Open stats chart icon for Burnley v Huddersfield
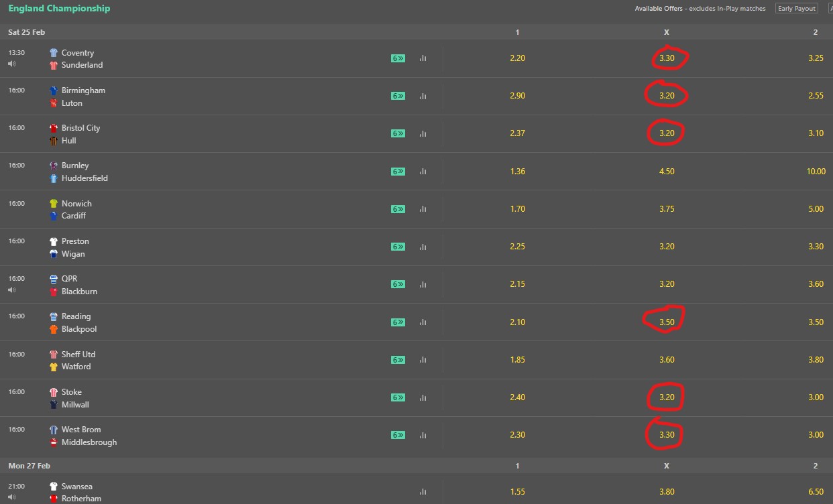This screenshot has width=833, height=504. point(423,172)
